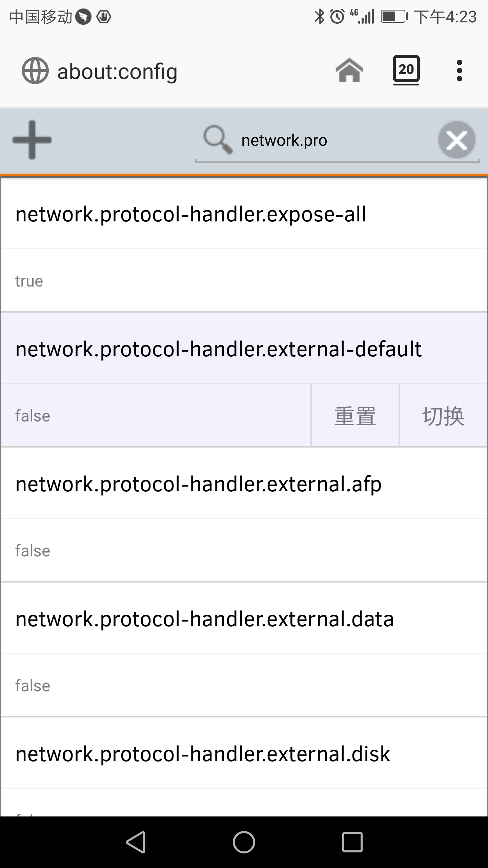488x868 pixels.
Task: Tap the plus icon to add preference
Action: pyautogui.click(x=32, y=140)
